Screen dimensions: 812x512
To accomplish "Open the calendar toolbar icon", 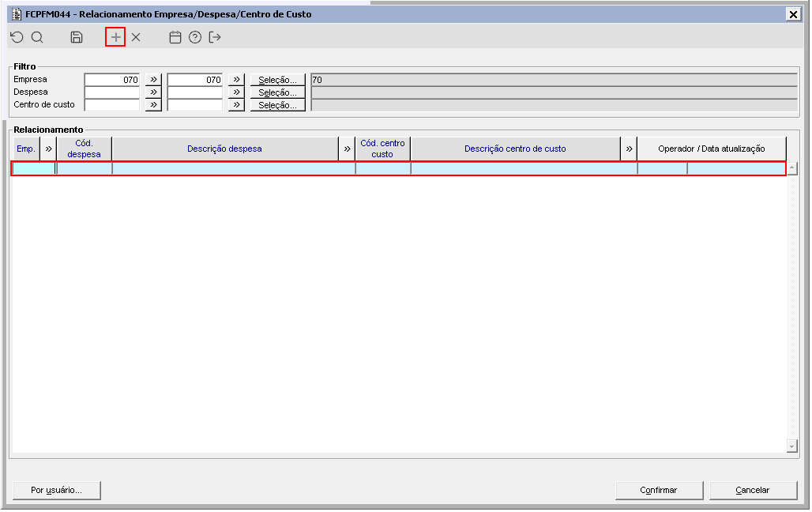I will click(175, 37).
